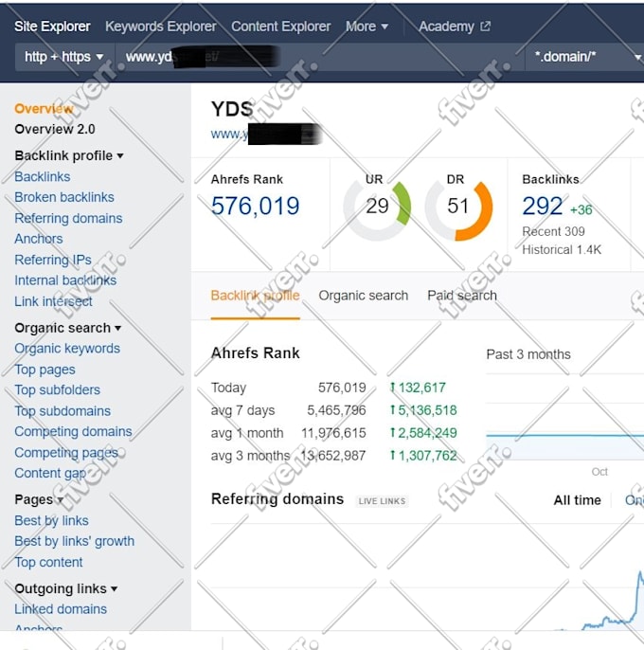Viewport: 644px width, 650px height.
Task: Collapse the Organic search sidebar section
Action: point(67,328)
